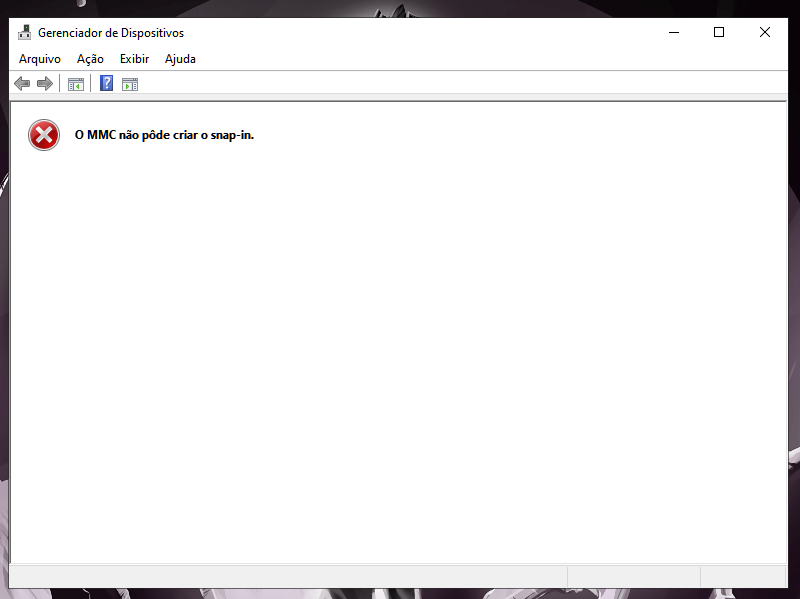Click the Forward arrow toolbar icon

pos(45,84)
